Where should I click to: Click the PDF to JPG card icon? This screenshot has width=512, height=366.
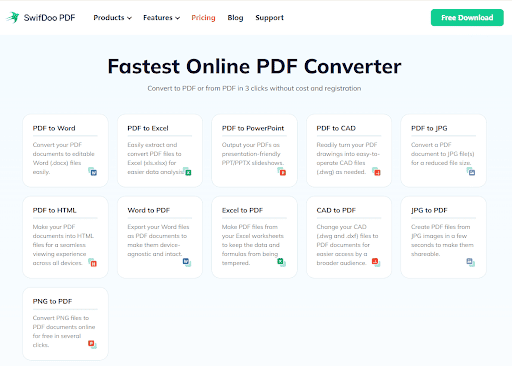pyautogui.click(x=471, y=171)
